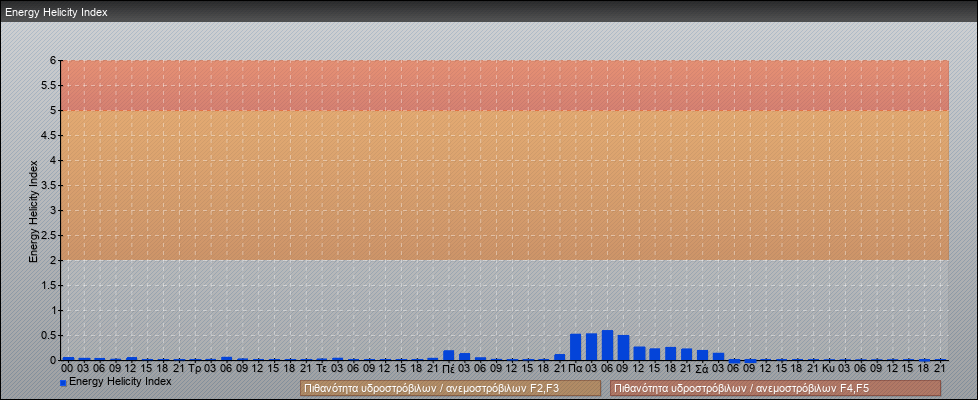Click the Πέ day label on x-axis

tap(448, 369)
